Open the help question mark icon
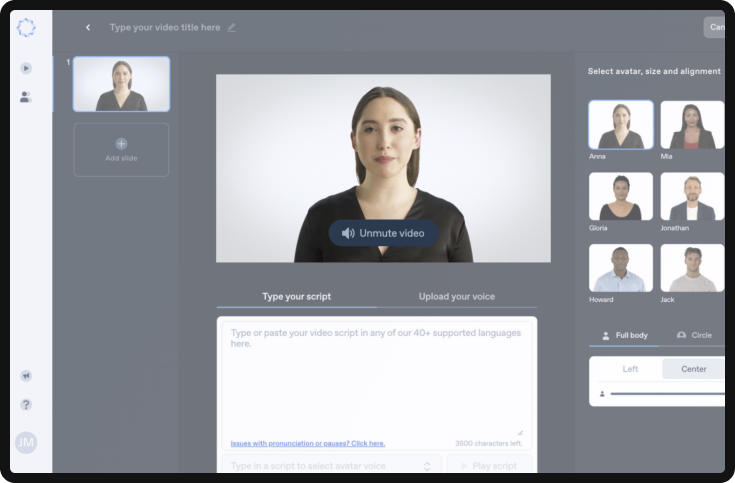The width and height of the screenshot is (735, 483). point(26,404)
